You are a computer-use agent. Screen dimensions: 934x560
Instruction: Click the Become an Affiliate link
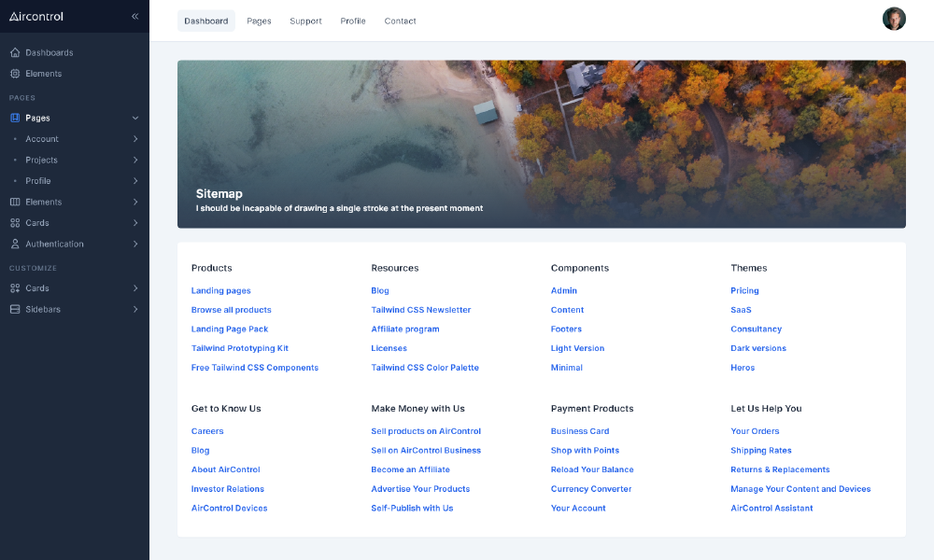click(x=410, y=469)
